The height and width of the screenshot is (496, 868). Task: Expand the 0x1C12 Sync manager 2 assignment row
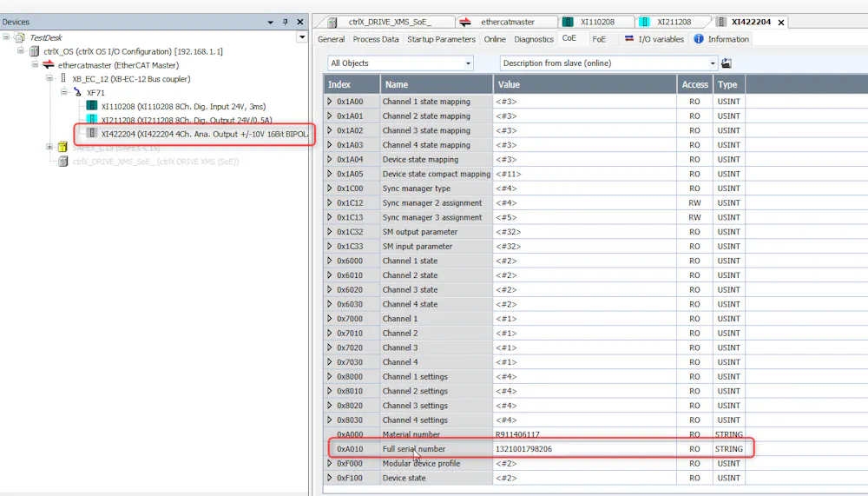[x=330, y=203]
